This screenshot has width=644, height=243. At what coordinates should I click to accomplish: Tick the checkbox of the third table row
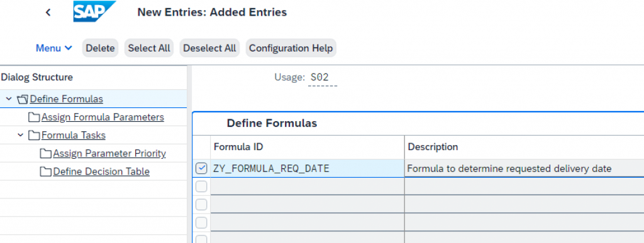201,205
